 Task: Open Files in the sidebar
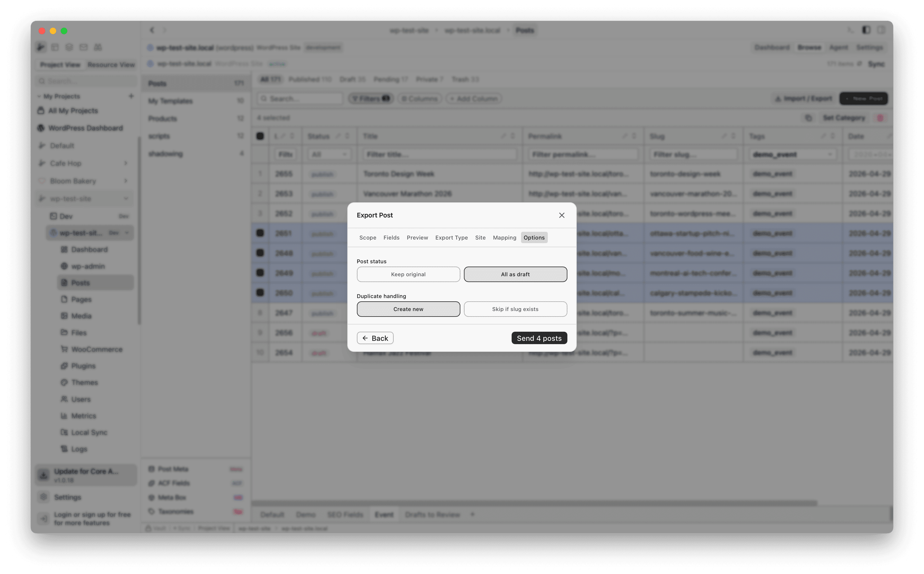tap(79, 333)
